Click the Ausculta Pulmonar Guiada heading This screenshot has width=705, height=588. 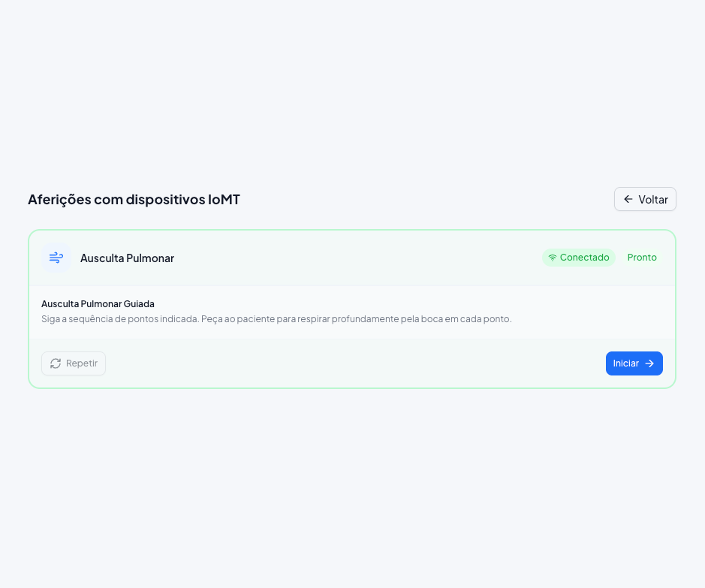coord(98,304)
